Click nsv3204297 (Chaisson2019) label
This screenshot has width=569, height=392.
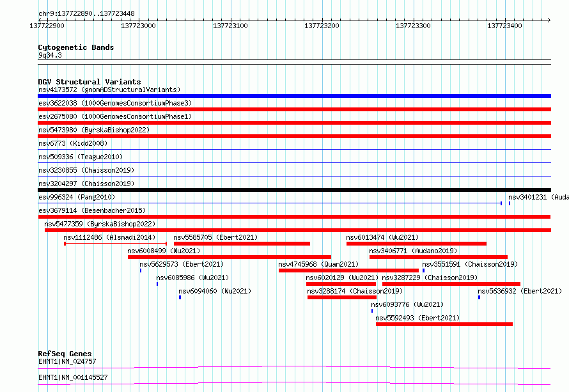click(x=86, y=184)
